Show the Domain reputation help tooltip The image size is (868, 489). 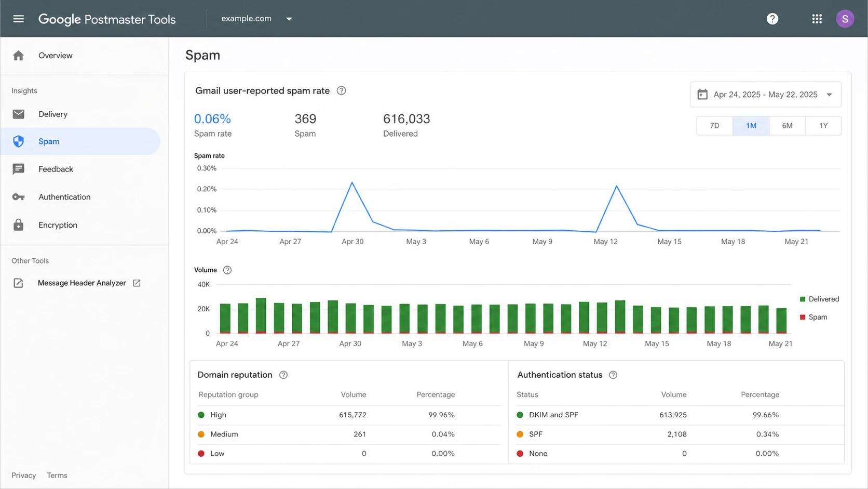283,375
